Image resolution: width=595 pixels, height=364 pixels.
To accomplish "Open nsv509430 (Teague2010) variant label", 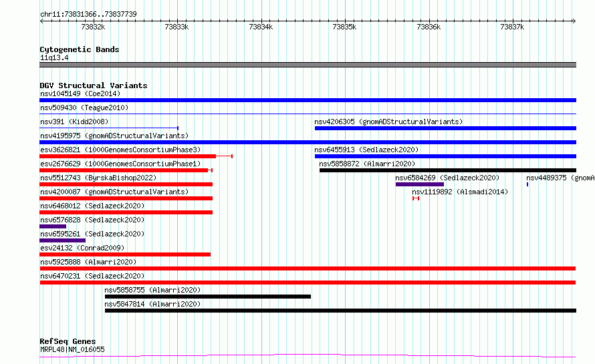I will 84,108.
